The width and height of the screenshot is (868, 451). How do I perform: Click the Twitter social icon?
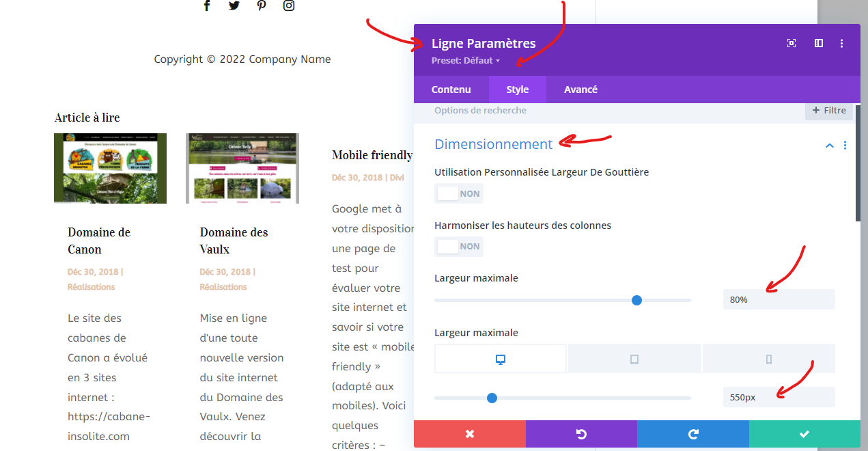tap(234, 5)
